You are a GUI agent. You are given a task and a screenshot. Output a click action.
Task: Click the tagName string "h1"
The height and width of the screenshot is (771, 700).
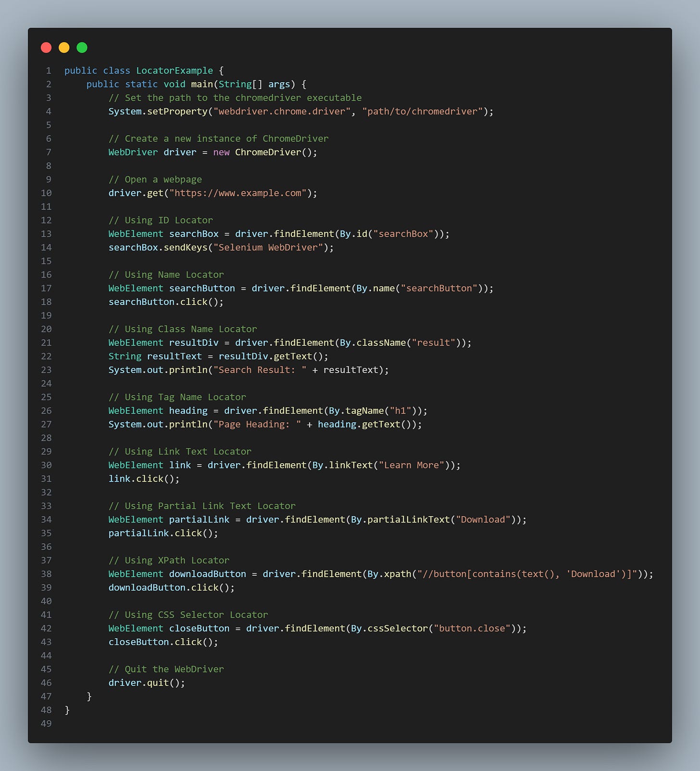(x=401, y=411)
